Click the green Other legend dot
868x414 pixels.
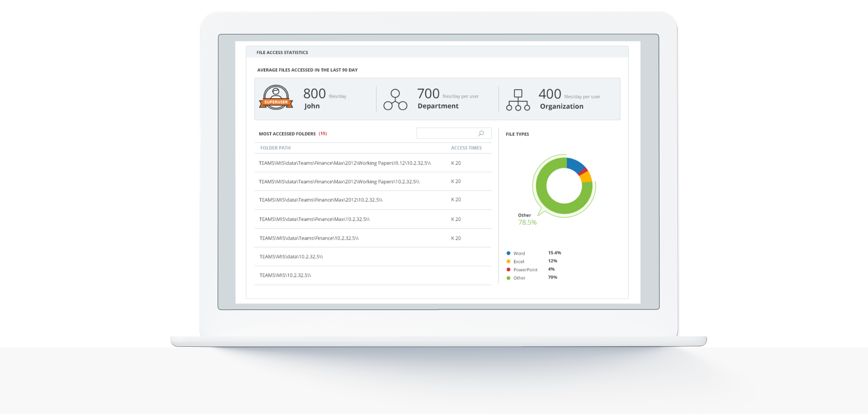[x=508, y=278]
